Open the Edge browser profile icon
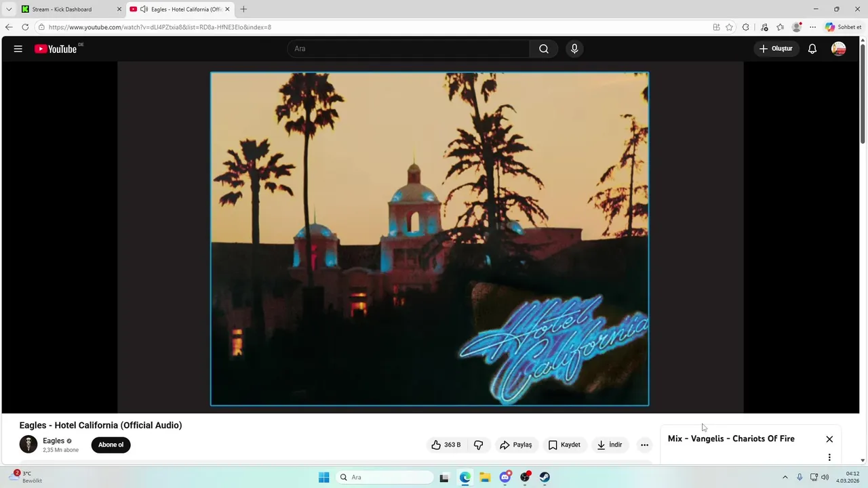Screen dimensions: 868x488 click(797, 27)
